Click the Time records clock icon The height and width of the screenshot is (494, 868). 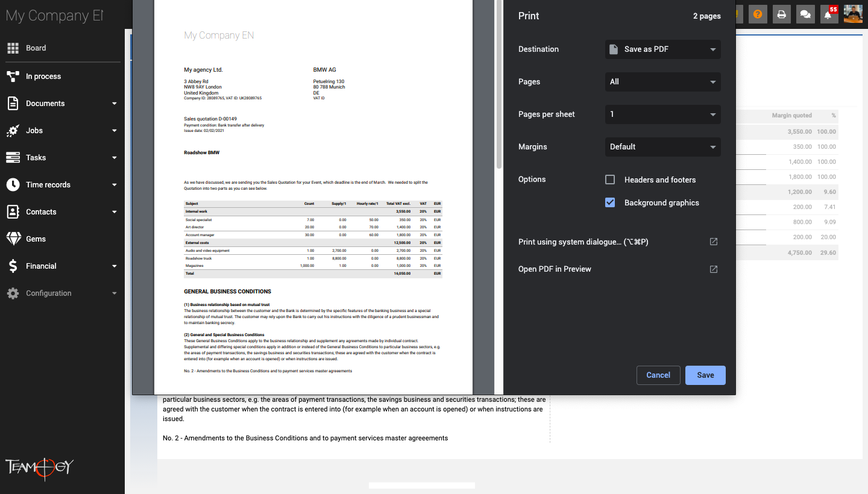click(x=13, y=185)
